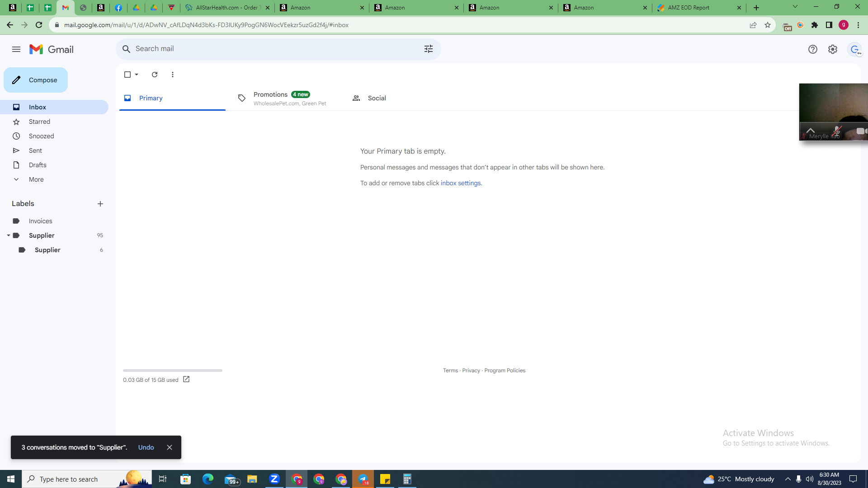Open a new browser tab
Viewport: 868px width, 488px height.
coord(756,8)
